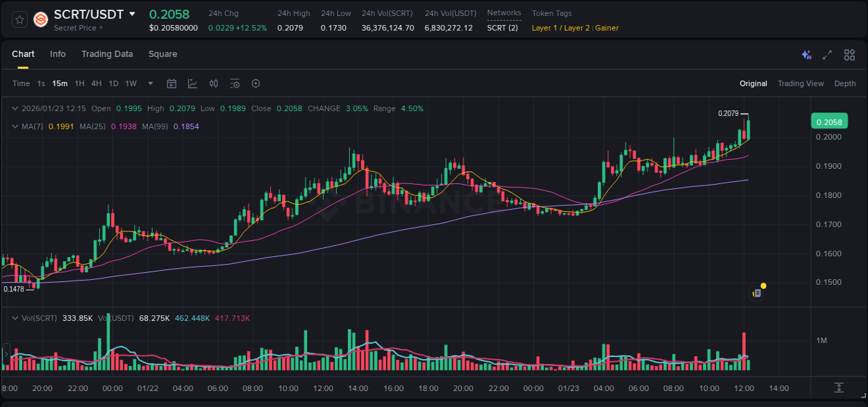Open the AI assistant icon
The image size is (868, 407).
[x=806, y=55]
